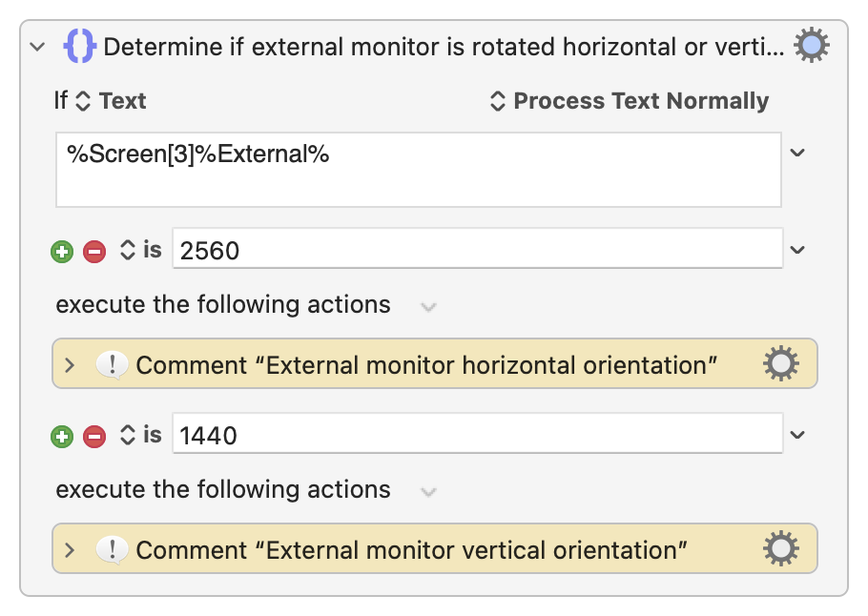Remove the 2560 condition with the minus button
Image resolution: width=868 pixels, height=616 pixels.
(94, 252)
